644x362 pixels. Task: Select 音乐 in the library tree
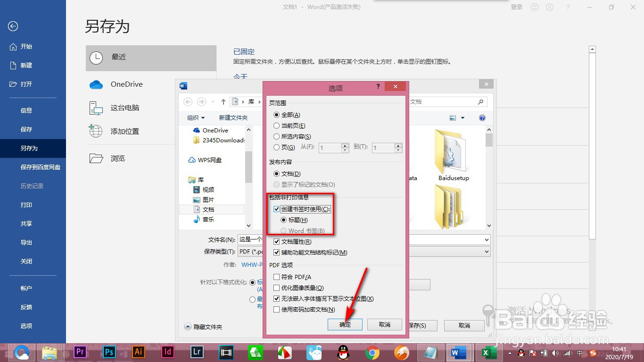pos(208,219)
